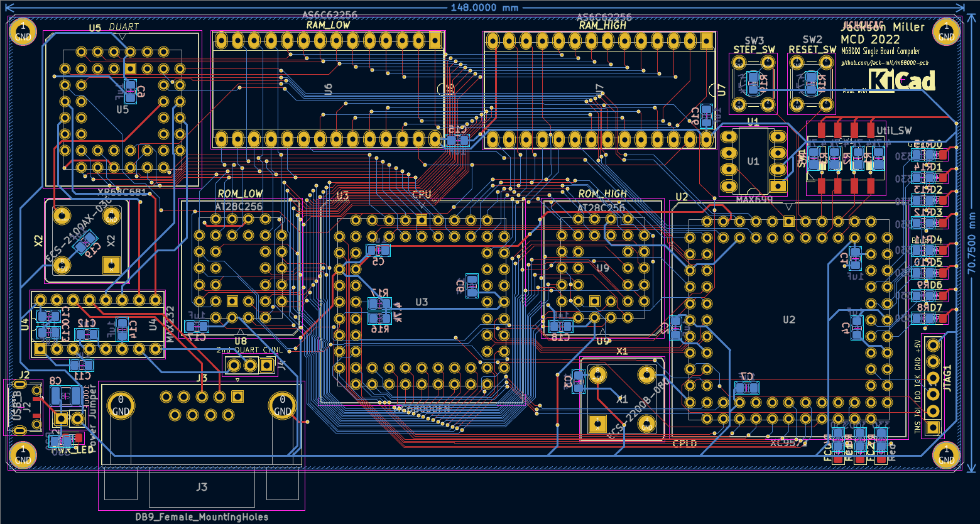
Task: Select the C11 capacitor below MAX232
Action: point(80,364)
